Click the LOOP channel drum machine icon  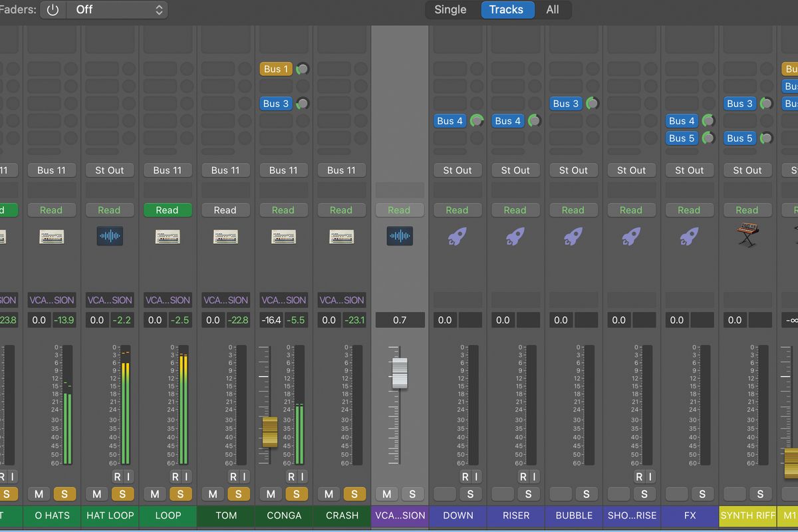pyautogui.click(x=167, y=237)
